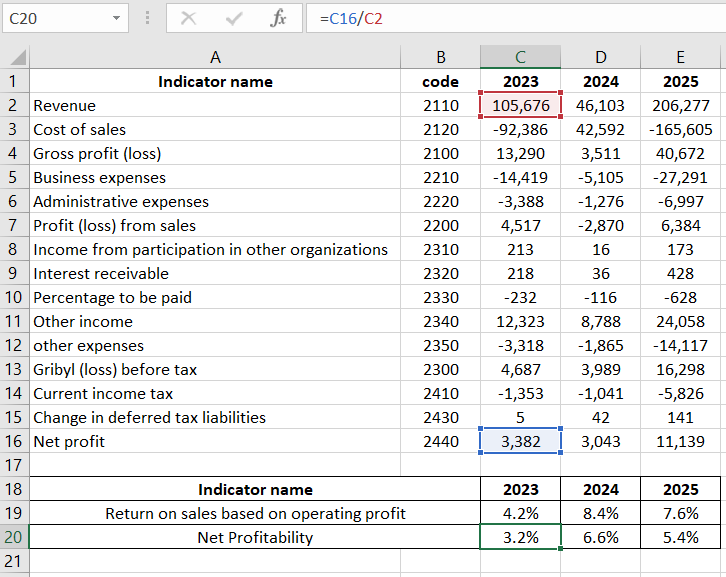
Task: Click Net profit 2023 value 3,382
Action: pyautogui.click(x=520, y=441)
